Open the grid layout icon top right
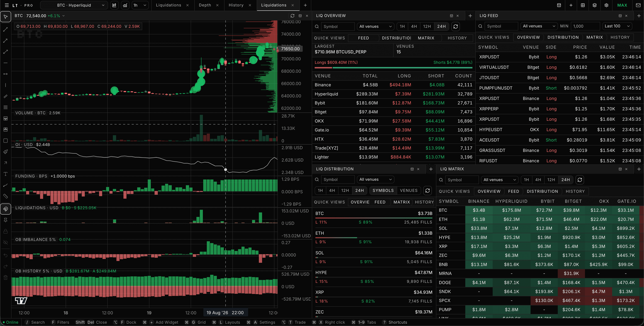The image size is (644, 326). coord(583,5)
